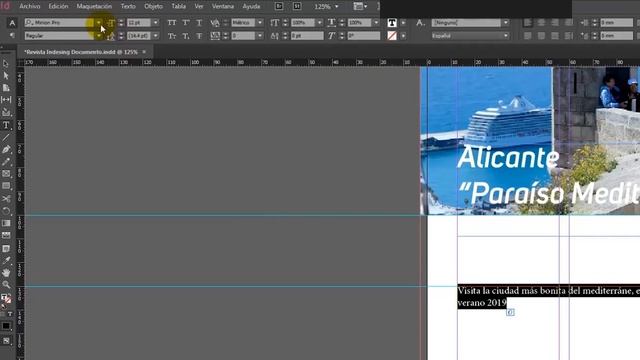Click the text frame overflow out port

[x=510, y=312]
